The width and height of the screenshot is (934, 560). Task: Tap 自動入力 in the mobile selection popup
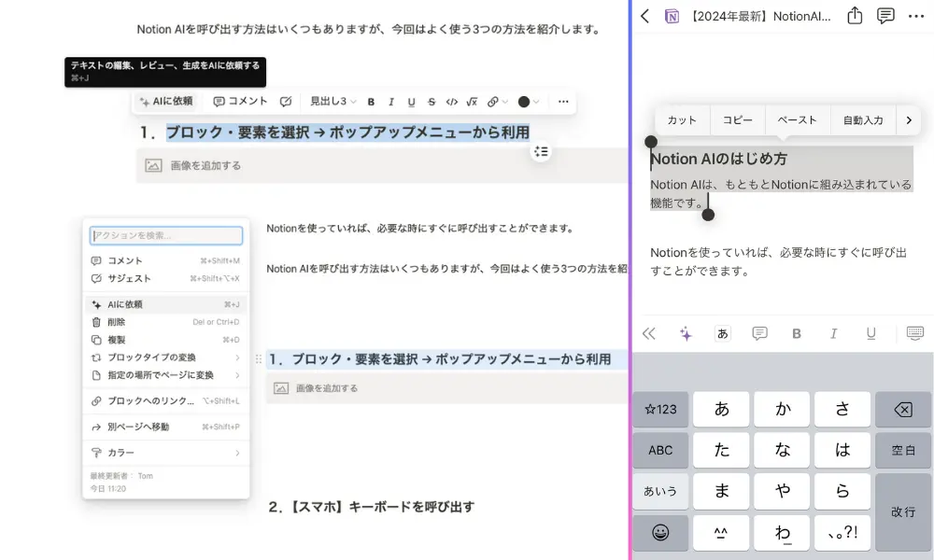pos(862,120)
